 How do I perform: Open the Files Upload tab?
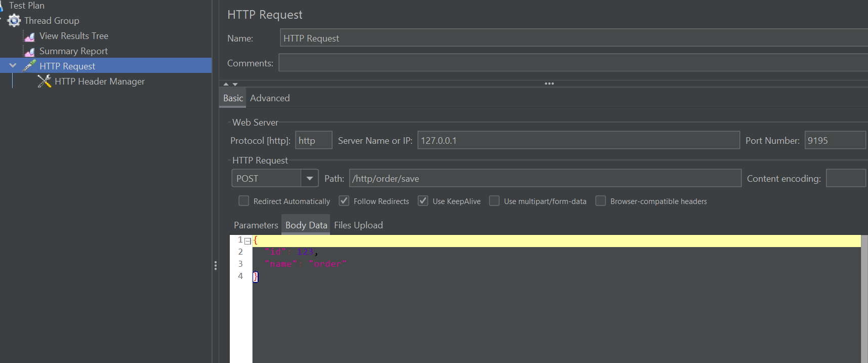[358, 225]
